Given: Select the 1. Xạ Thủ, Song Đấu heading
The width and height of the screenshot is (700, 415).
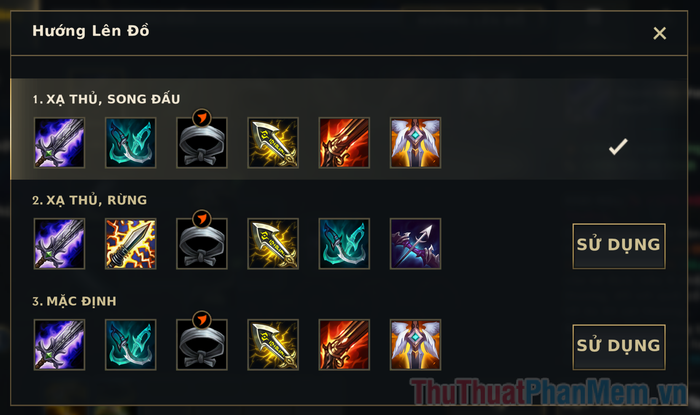Looking at the screenshot, I should coord(106,99).
